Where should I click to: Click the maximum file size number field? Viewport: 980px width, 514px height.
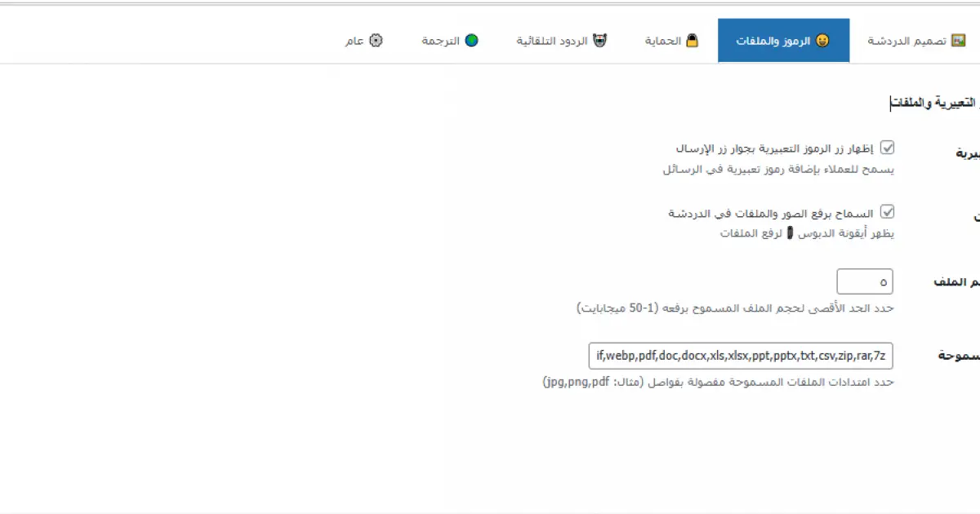click(x=865, y=281)
